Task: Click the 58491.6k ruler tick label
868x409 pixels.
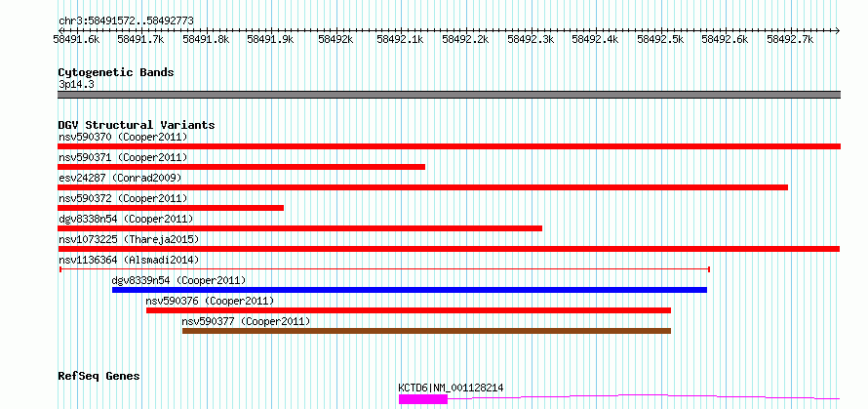Action: point(76,39)
